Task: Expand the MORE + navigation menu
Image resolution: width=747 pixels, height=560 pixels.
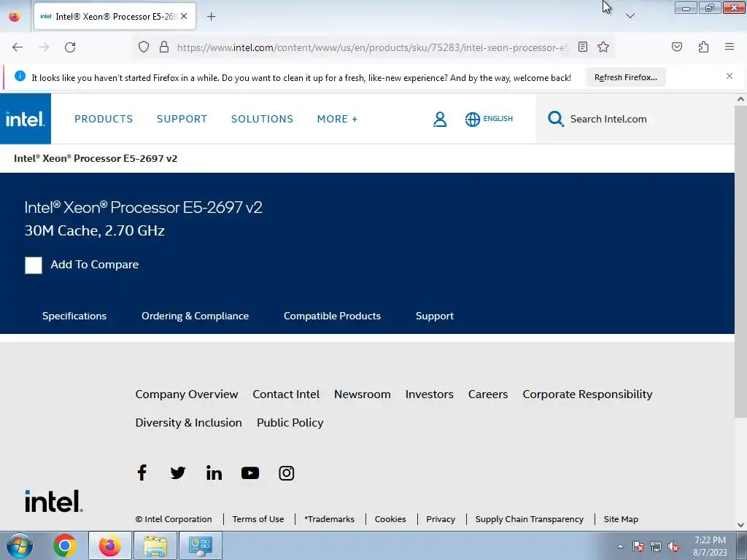Action: tap(337, 119)
